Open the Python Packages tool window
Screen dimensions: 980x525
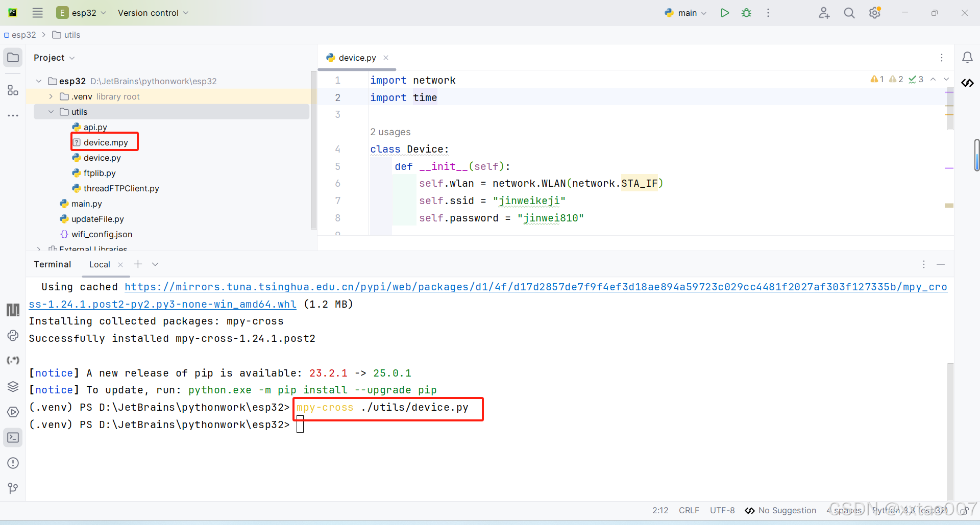pyautogui.click(x=13, y=386)
